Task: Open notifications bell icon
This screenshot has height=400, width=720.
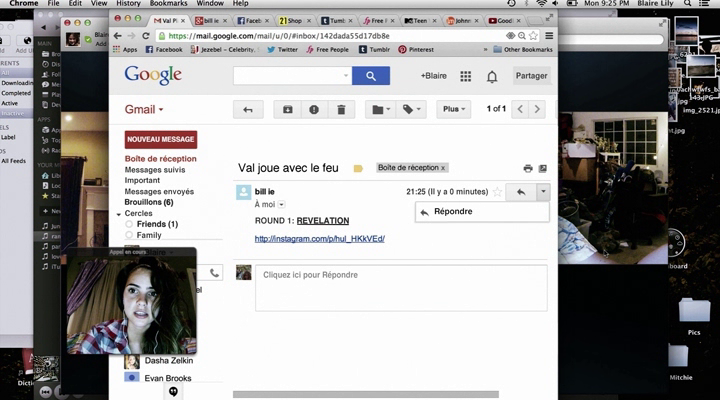Action: [x=492, y=76]
